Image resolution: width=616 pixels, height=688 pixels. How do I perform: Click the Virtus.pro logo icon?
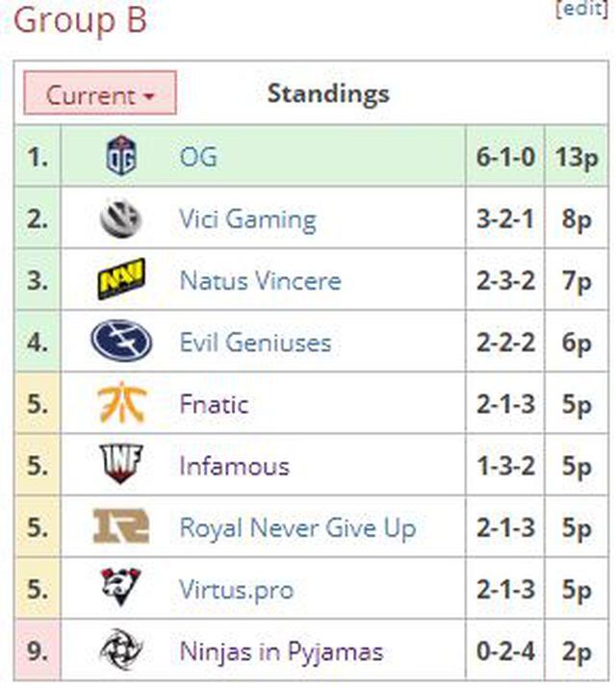[121, 589]
